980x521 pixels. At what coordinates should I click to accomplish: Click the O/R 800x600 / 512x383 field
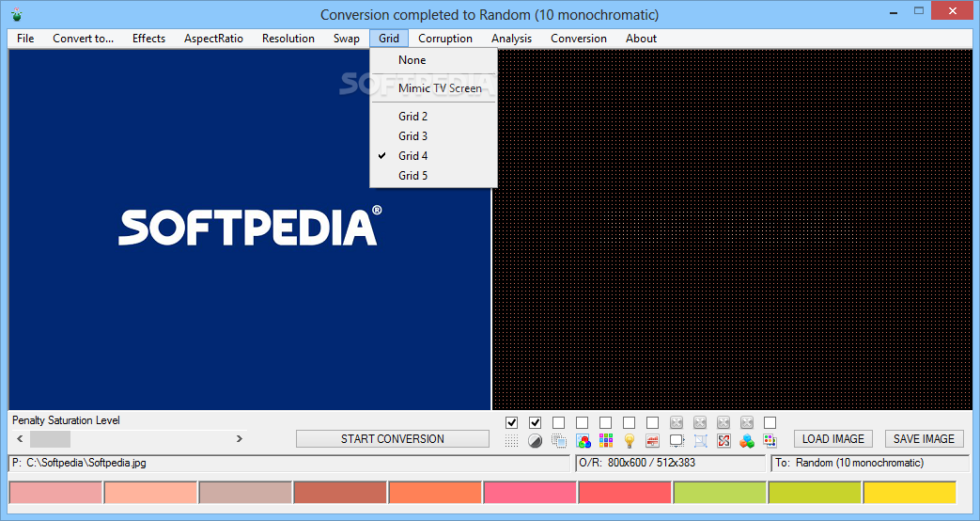pyautogui.click(x=670, y=464)
